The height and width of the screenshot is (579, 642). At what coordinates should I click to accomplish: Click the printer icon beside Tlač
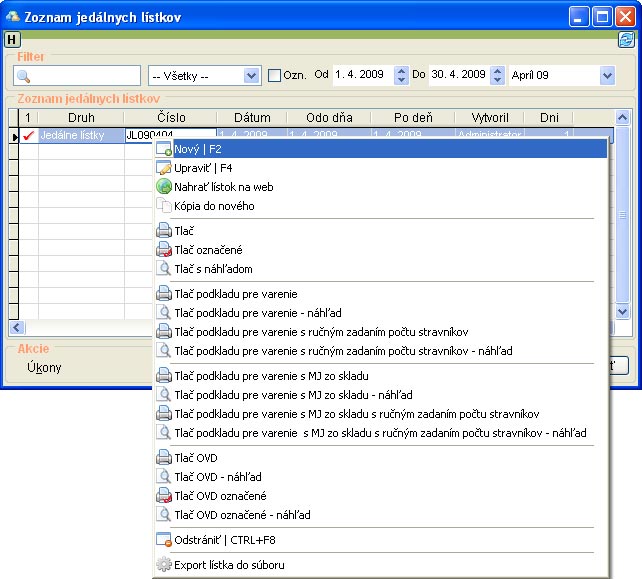point(165,231)
